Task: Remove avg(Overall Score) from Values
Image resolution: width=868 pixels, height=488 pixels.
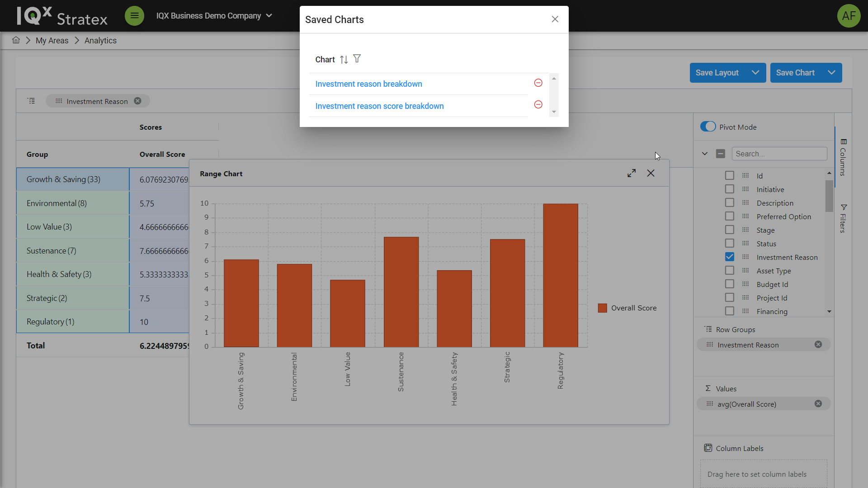Action: (x=818, y=404)
